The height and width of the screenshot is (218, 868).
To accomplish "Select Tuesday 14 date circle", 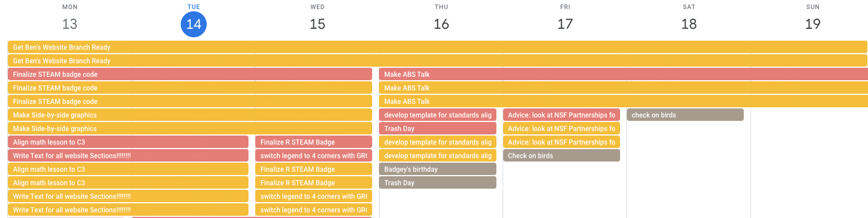I will (x=194, y=24).
